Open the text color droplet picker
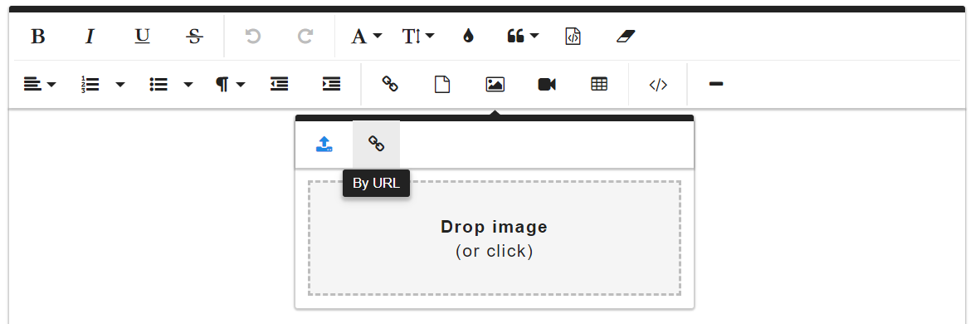 tap(468, 37)
